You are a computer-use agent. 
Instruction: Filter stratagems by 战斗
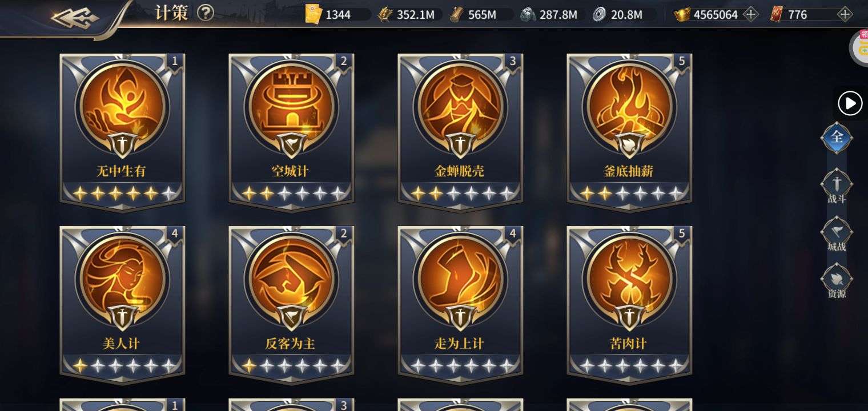pos(837,187)
